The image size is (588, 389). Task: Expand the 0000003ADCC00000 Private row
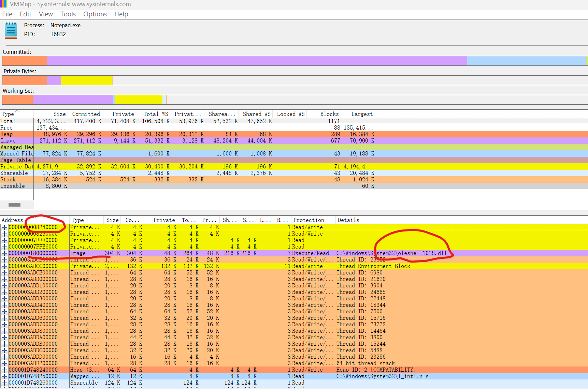pyautogui.click(x=4, y=266)
